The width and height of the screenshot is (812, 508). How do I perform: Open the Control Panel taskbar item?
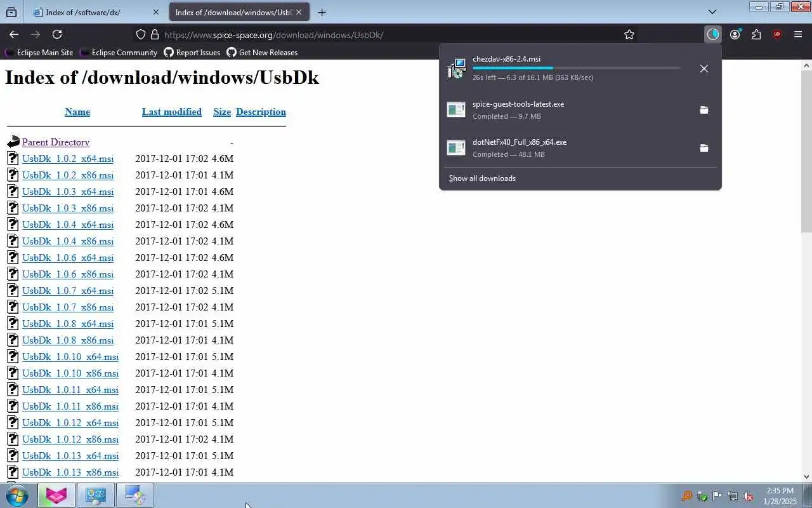(x=96, y=495)
